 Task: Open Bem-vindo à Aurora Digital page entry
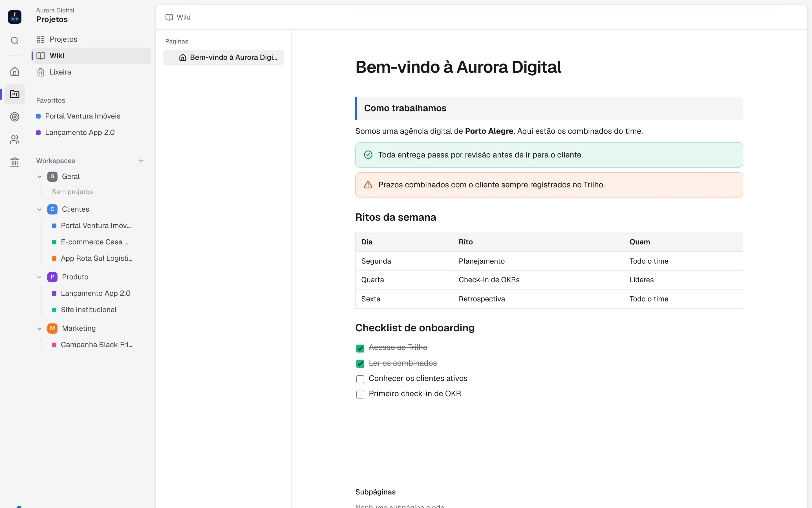[224, 58]
